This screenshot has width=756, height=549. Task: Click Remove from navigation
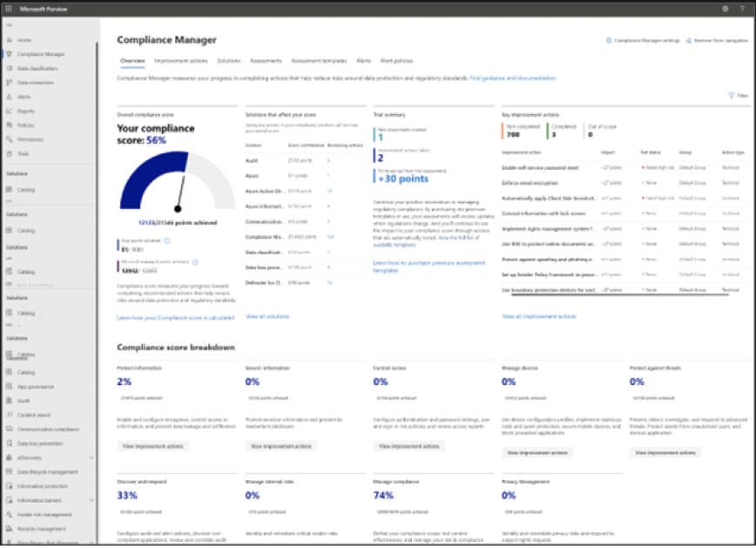tap(717, 41)
